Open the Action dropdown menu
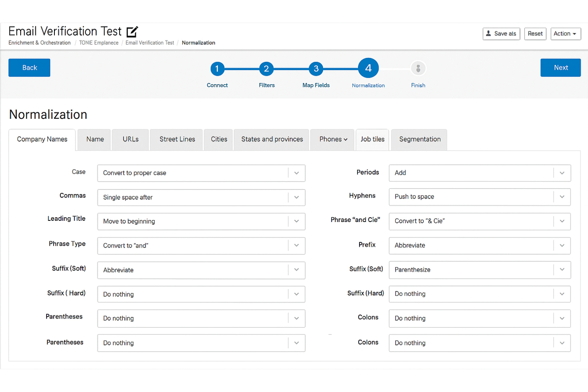Screen dimensions: 588x392 click(565, 34)
